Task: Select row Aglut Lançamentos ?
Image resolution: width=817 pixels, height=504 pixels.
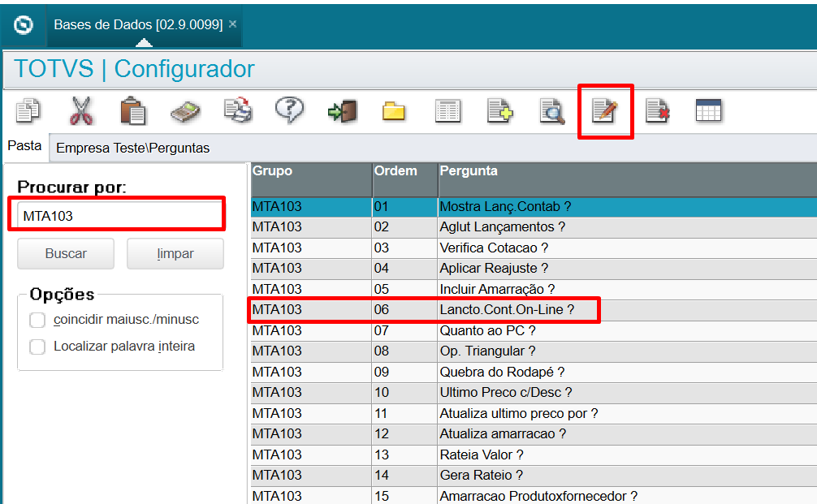Action: 534,227
